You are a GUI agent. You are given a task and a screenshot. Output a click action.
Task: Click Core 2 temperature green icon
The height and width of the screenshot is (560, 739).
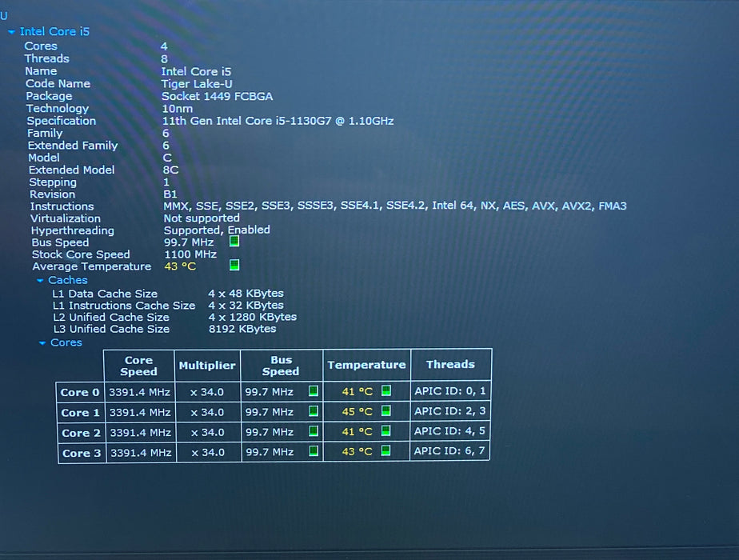tap(386, 430)
